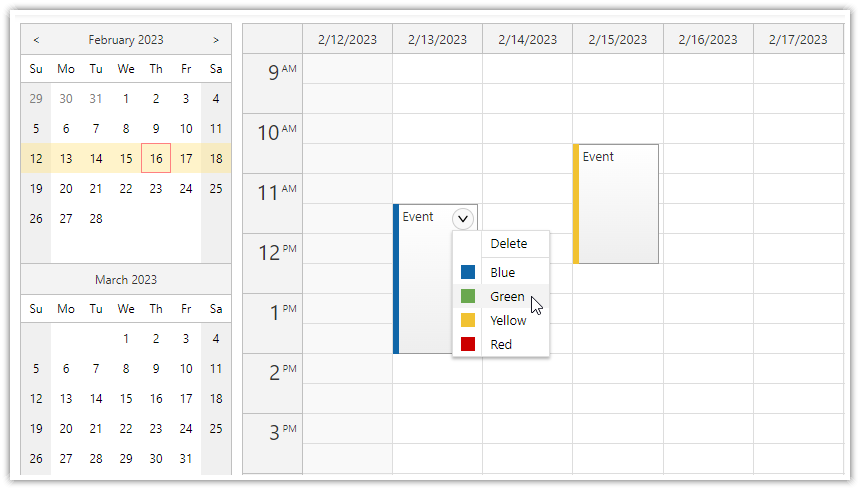This screenshot has height=490, width=860.
Task: Click the 9 AM cell on 2/12/2023
Action: [x=348, y=69]
